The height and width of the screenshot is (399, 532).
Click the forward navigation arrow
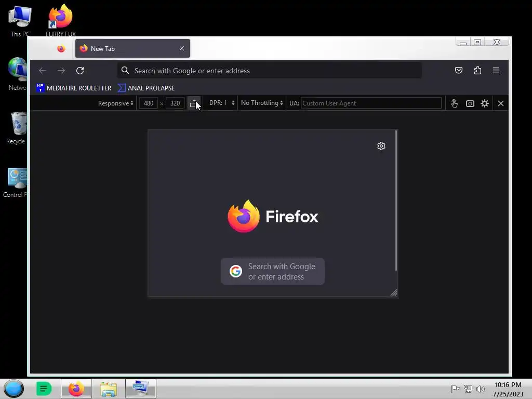[61, 71]
